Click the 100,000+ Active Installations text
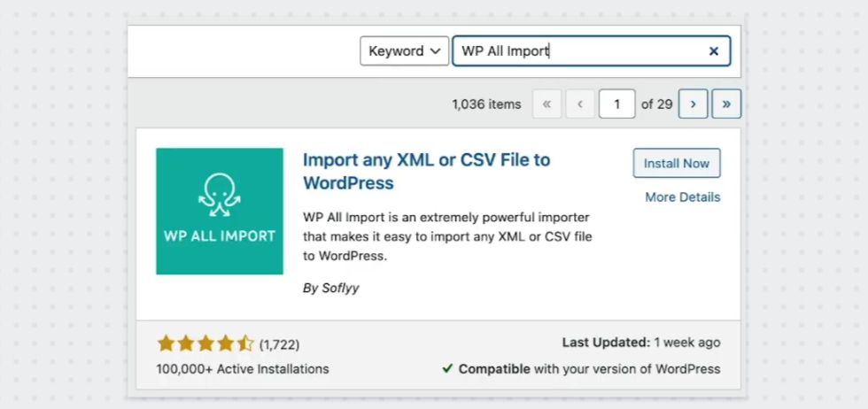This screenshot has width=868, height=409. 243,368
